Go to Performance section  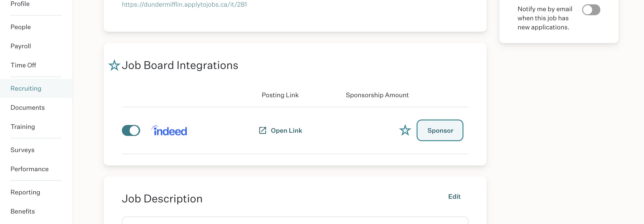(30, 169)
